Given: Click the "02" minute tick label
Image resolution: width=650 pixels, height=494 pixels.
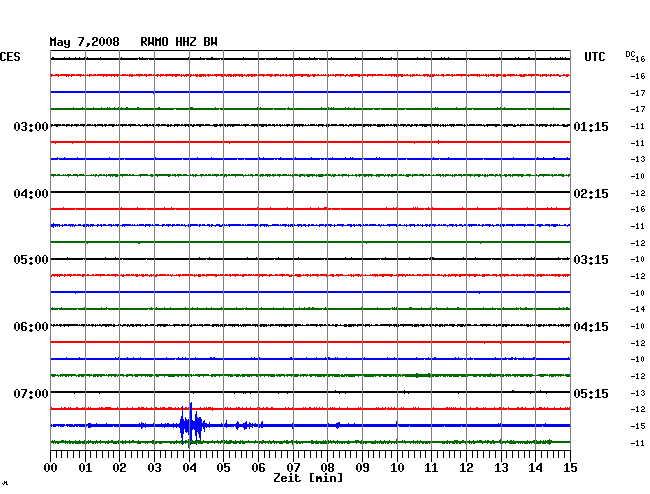Looking at the screenshot, I should pyautogui.click(x=119, y=468).
